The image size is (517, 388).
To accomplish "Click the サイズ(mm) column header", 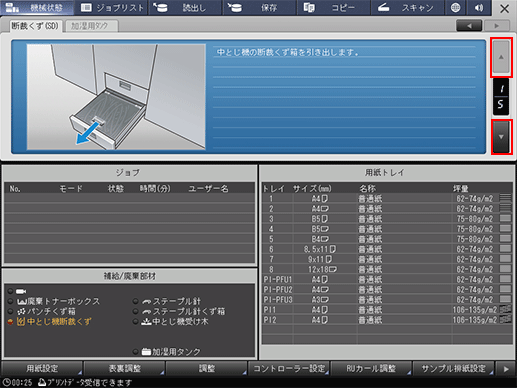I will 312,188.
